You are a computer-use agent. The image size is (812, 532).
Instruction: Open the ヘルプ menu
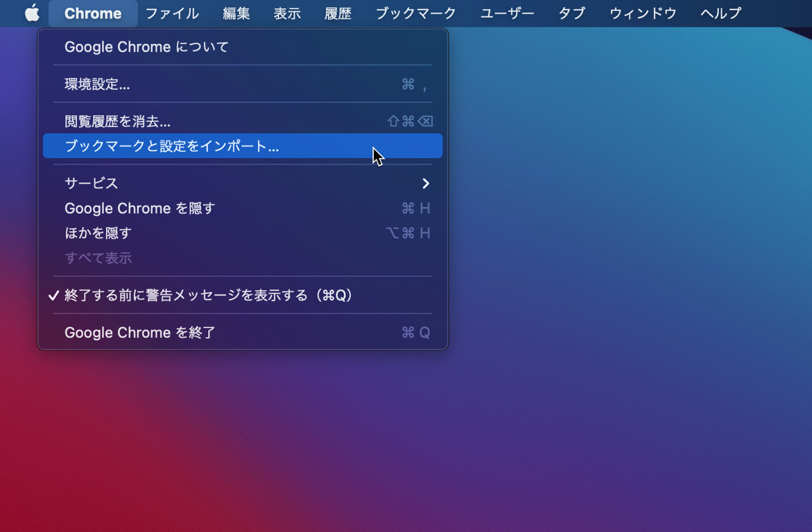point(721,13)
